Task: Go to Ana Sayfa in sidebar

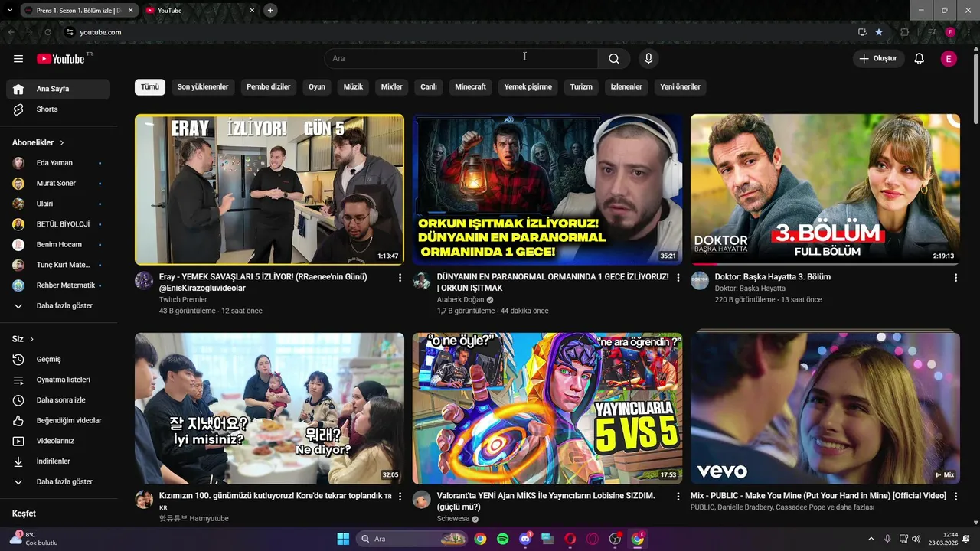Action: (58, 89)
